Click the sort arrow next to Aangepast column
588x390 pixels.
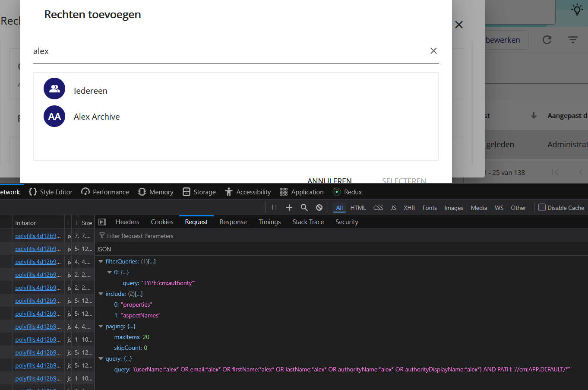pyautogui.click(x=534, y=115)
